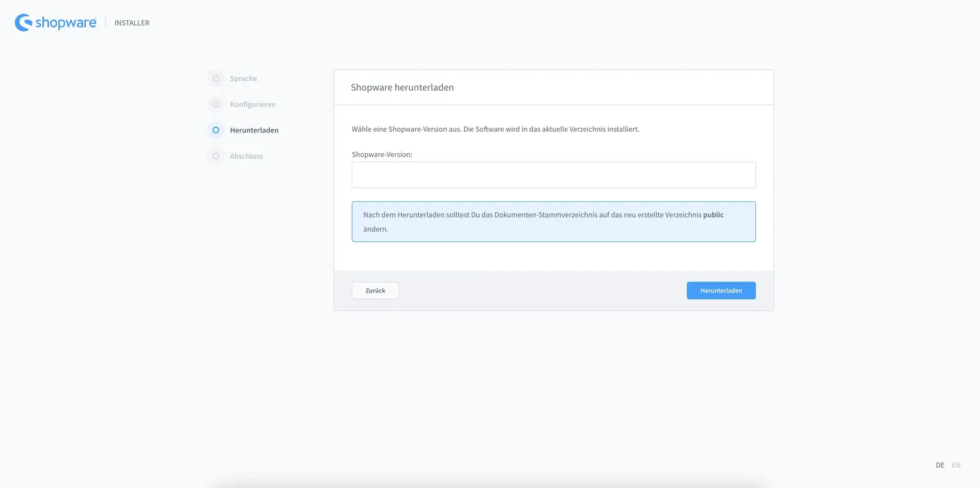Open the Sprache step label
980x488 pixels.
tap(243, 78)
